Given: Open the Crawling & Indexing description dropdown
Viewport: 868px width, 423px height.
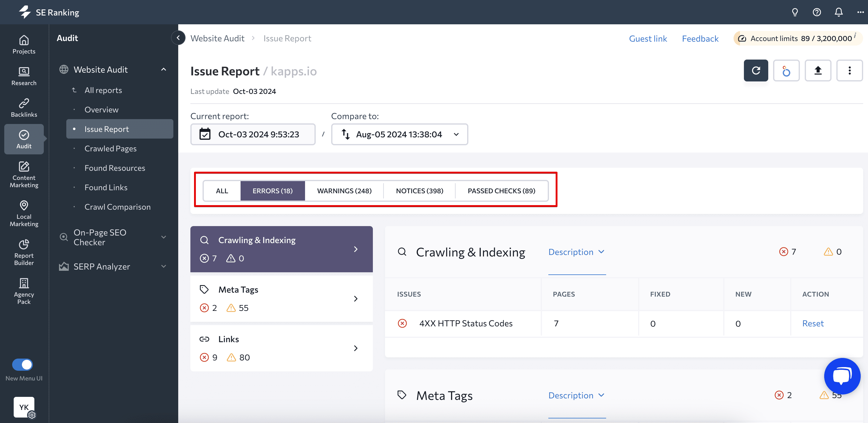Looking at the screenshot, I should [x=576, y=252].
